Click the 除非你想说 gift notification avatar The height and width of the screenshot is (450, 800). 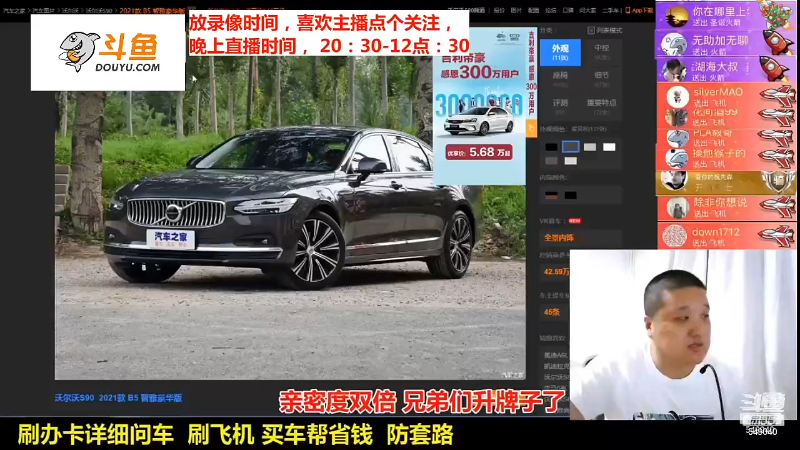[677, 209]
